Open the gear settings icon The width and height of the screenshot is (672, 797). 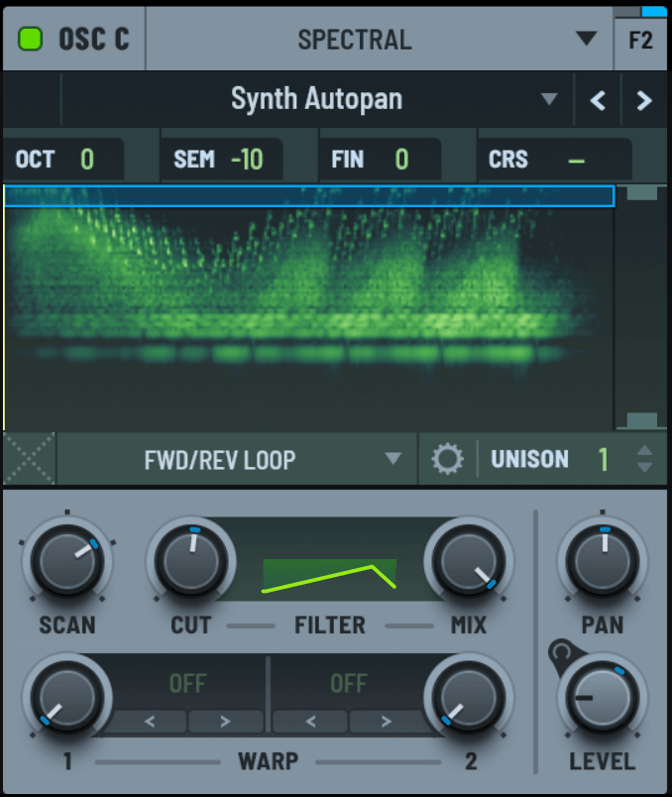tap(447, 459)
